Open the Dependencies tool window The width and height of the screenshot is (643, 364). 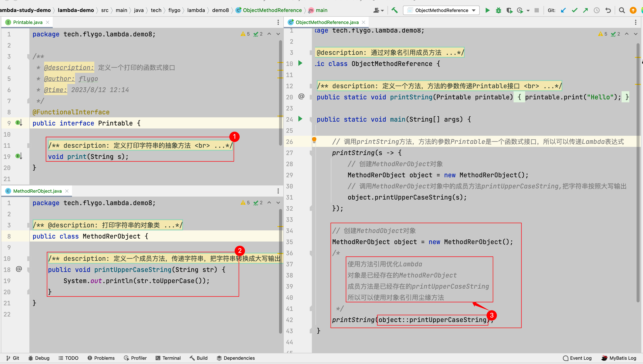(236, 358)
